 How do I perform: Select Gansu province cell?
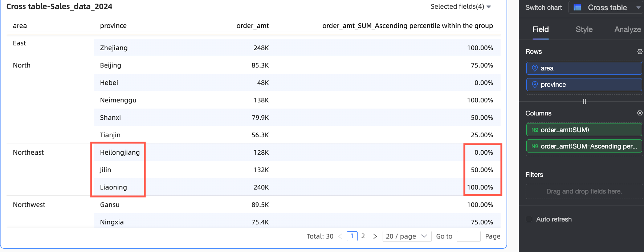(110, 205)
